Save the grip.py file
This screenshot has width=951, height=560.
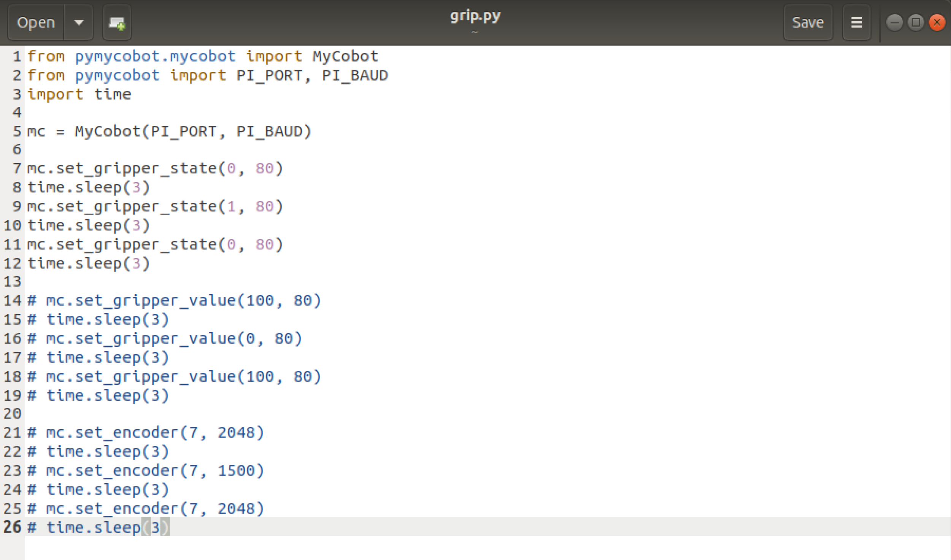click(x=808, y=23)
